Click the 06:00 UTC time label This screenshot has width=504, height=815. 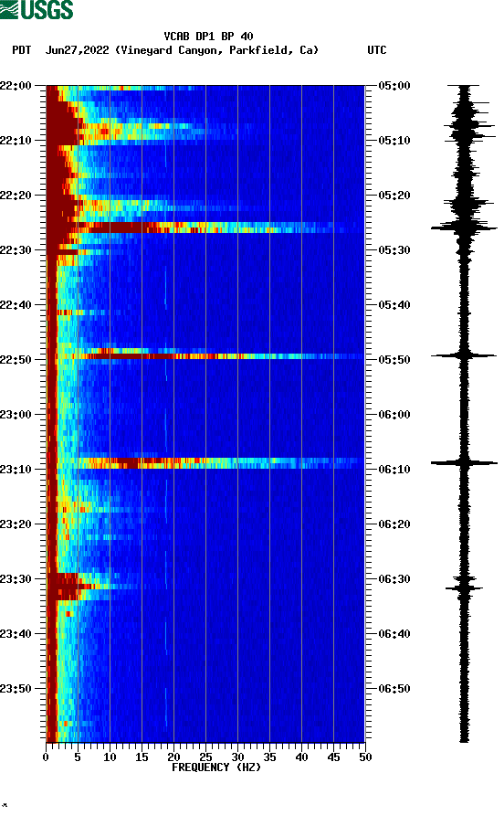click(394, 415)
